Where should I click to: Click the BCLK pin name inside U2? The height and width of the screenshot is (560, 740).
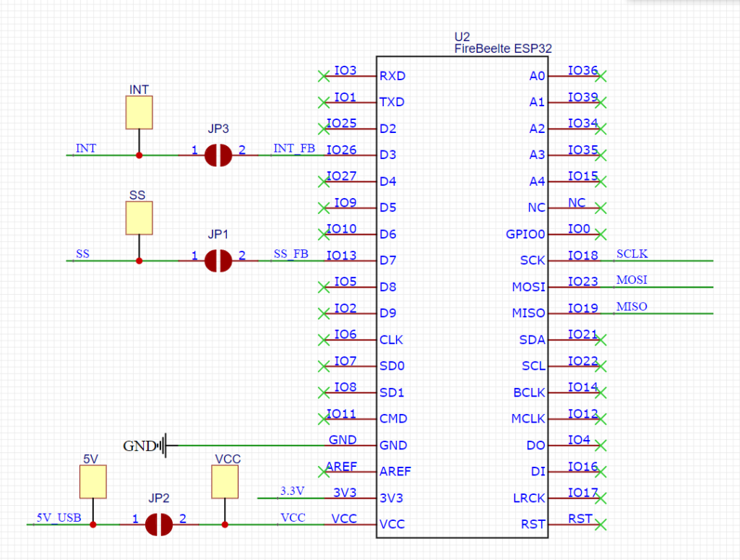click(x=529, y=392)
